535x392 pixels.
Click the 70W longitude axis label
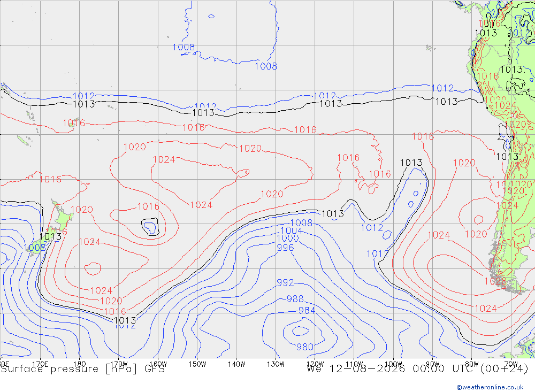tap(511, 364)
